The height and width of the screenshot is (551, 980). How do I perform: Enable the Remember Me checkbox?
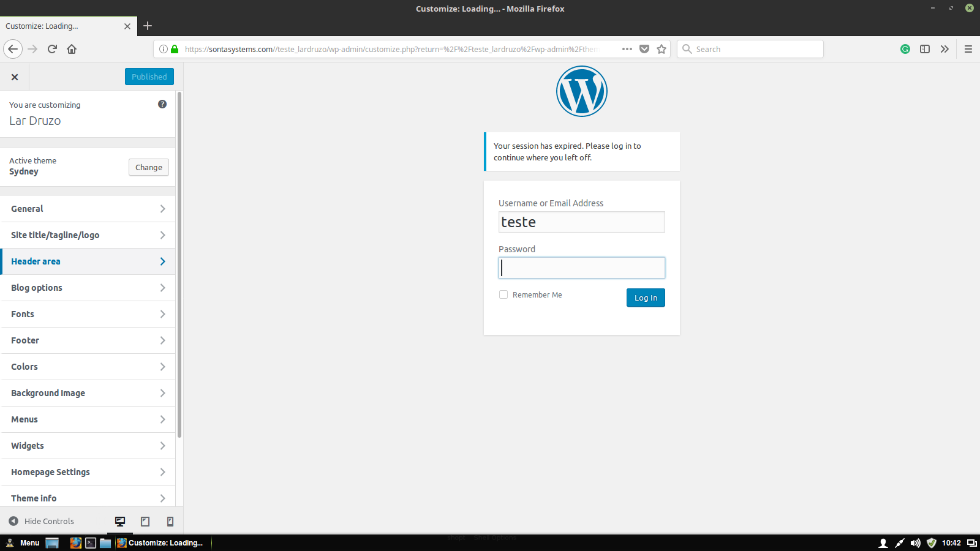click(503, 294)
